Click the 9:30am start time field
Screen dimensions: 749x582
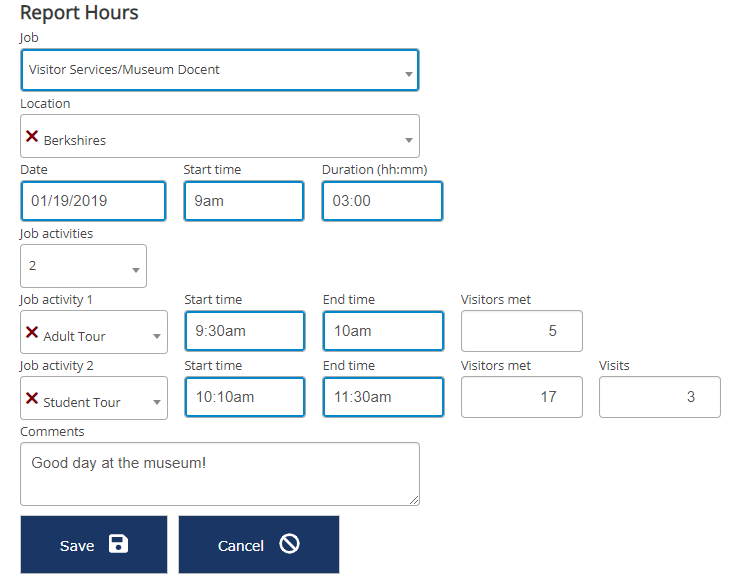245,331
